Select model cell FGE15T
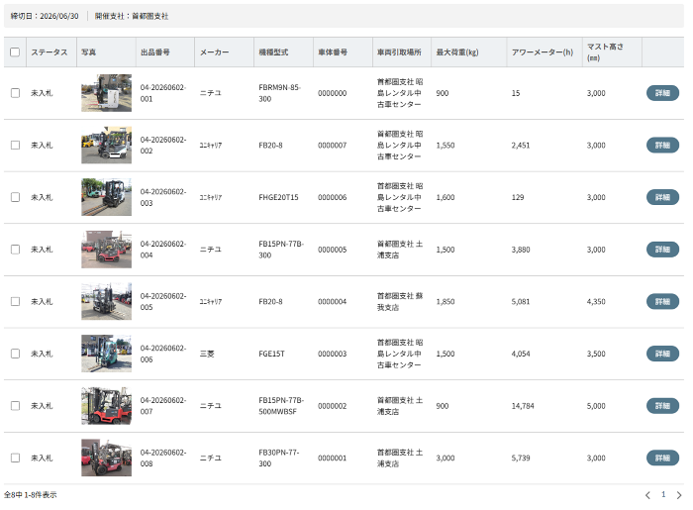Screen dimensions: 693x510 pyautogui.click(x=271, y=354)
